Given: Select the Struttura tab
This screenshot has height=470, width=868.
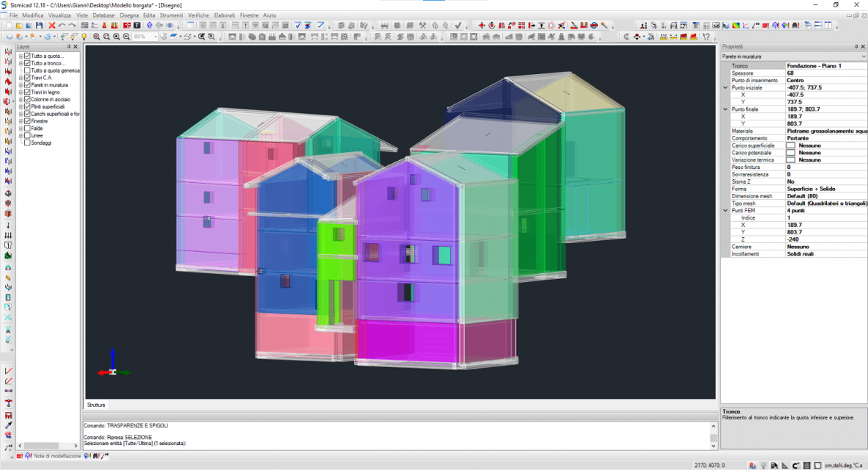Looking at the screenshot, I should tap(96, 405).
